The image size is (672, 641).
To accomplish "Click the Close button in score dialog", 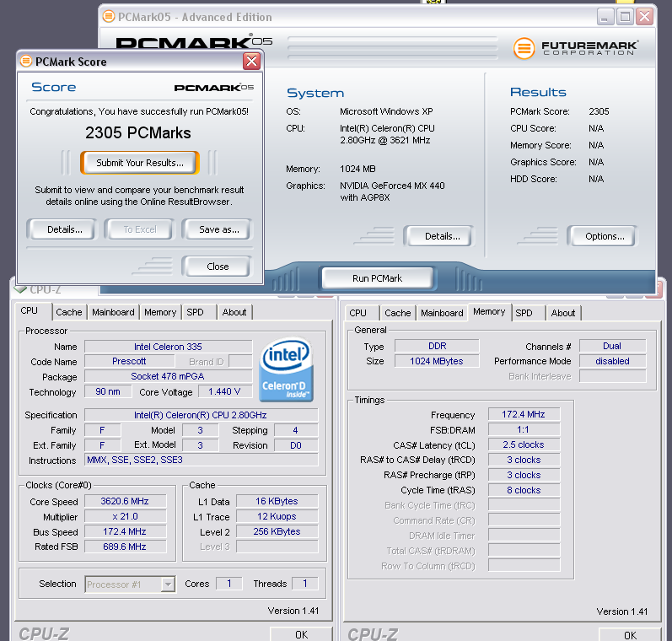I will [x=218, y=267].
